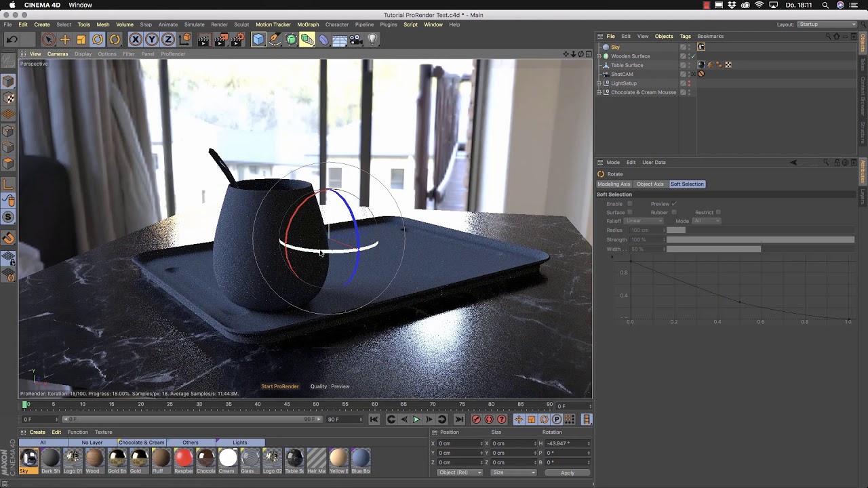
Task: Click Start ProRender in viewport
Action: (x=279, y=386)
